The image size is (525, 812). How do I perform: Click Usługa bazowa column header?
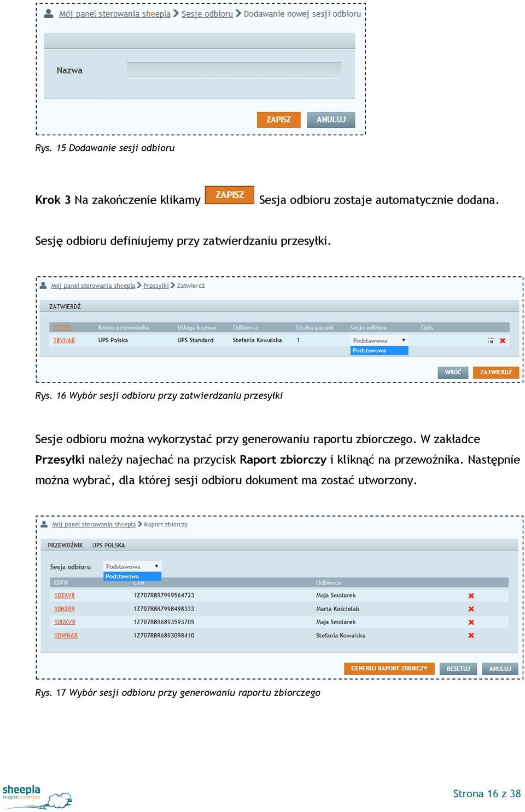click(x=197, y=327)
